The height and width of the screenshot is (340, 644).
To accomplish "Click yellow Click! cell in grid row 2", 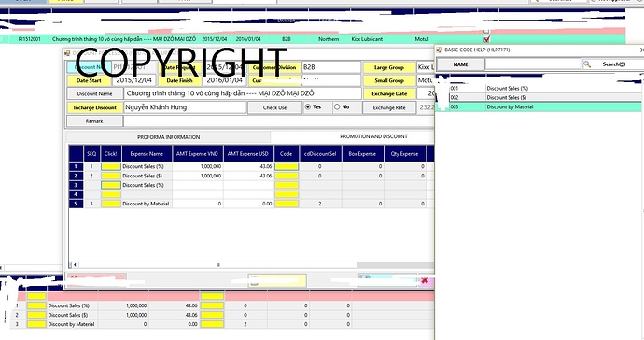I will pos(111,176).
